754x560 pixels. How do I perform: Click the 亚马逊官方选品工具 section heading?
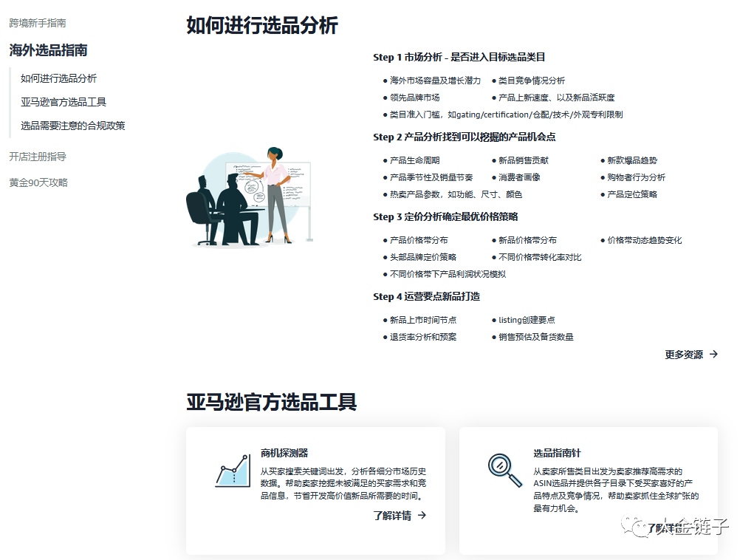coord(271,402)
